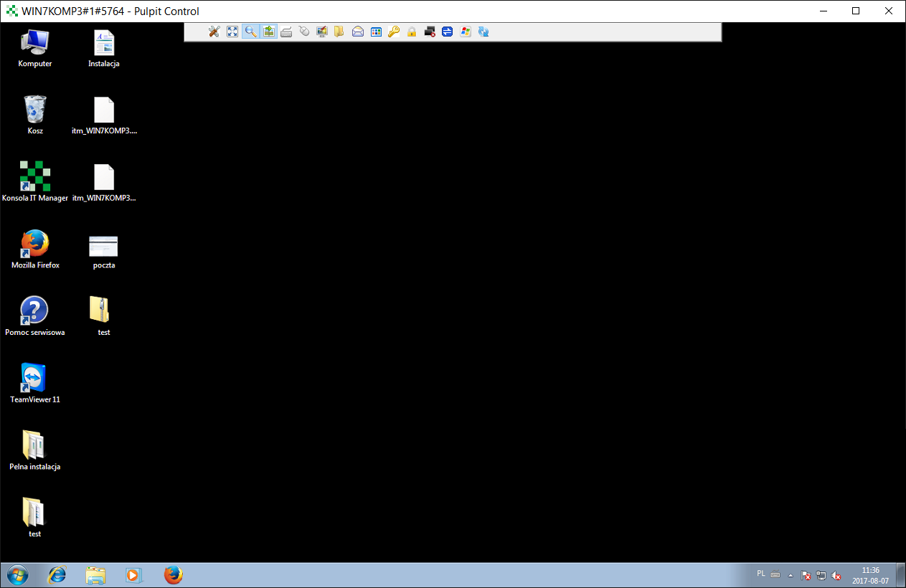Select the Mozilla Firefox desktop shortcut
This screenshot has width=906, height=588.
[x=35, y=250]
